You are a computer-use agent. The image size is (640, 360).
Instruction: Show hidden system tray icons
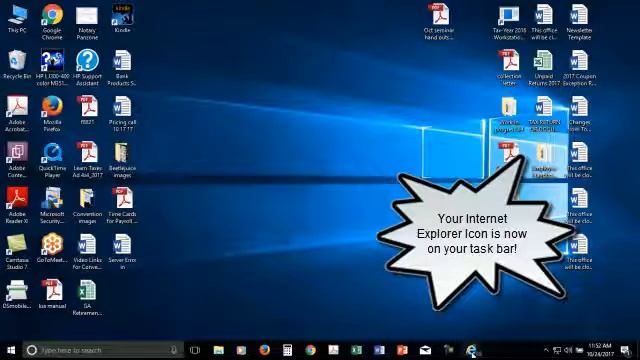(546, 350)
